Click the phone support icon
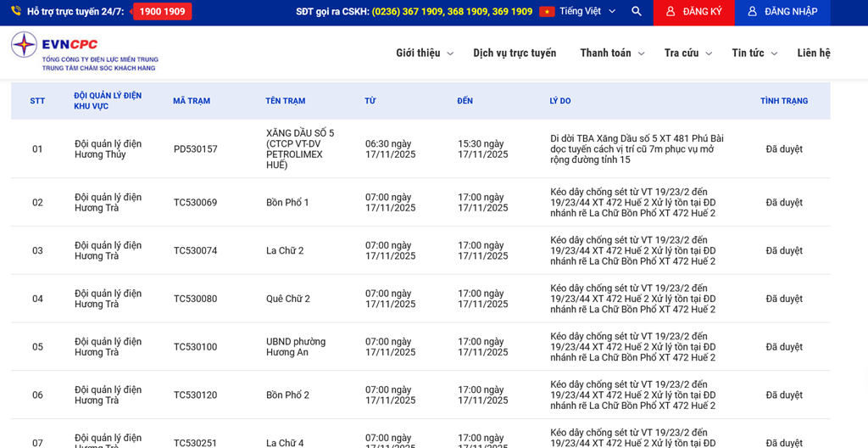This screenshot has height=448, width=868. pyautogui.click(x=16, y=12)
